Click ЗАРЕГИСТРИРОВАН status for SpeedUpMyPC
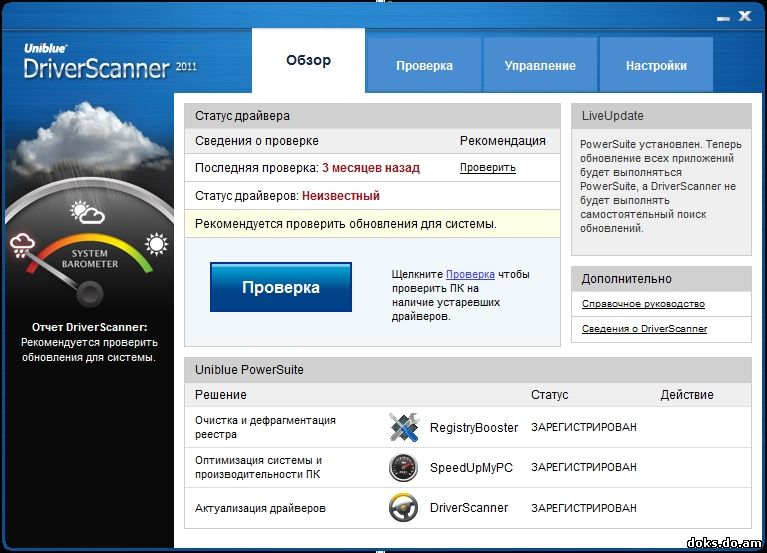 (x=584, y=467)
